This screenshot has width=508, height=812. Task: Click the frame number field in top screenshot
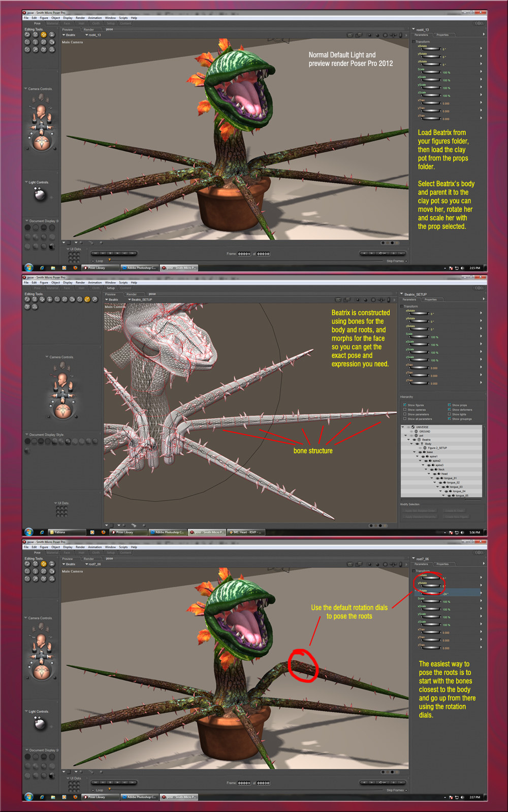pyautogui.click(x=244, y=254)
